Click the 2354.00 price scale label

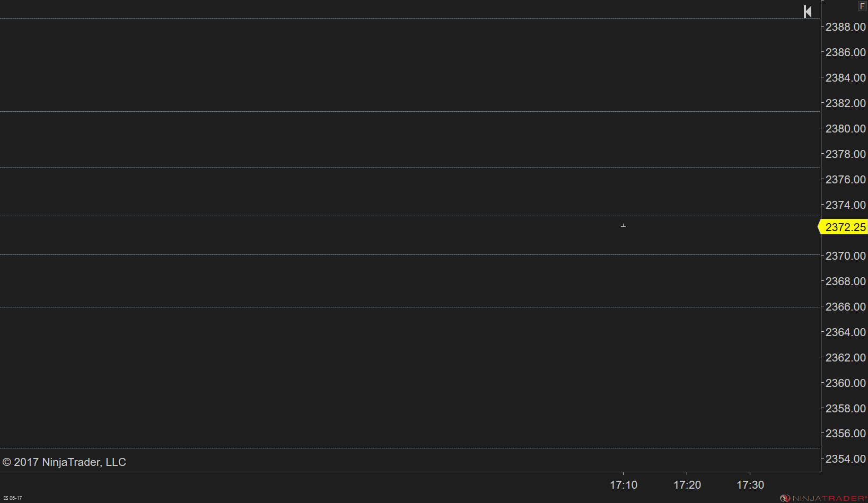(845, 459)
